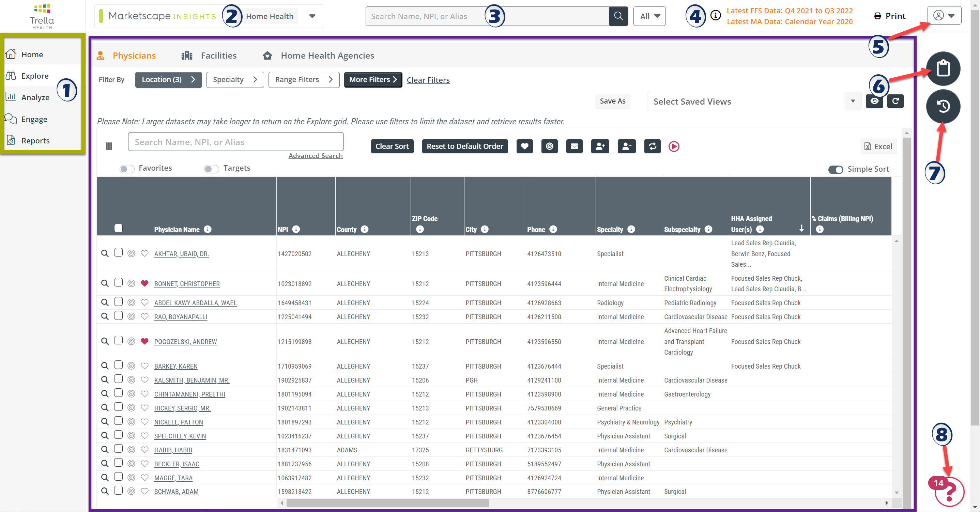Expand the Range Filters option
The width and height of the screenshot is (980, 512).
304,79
